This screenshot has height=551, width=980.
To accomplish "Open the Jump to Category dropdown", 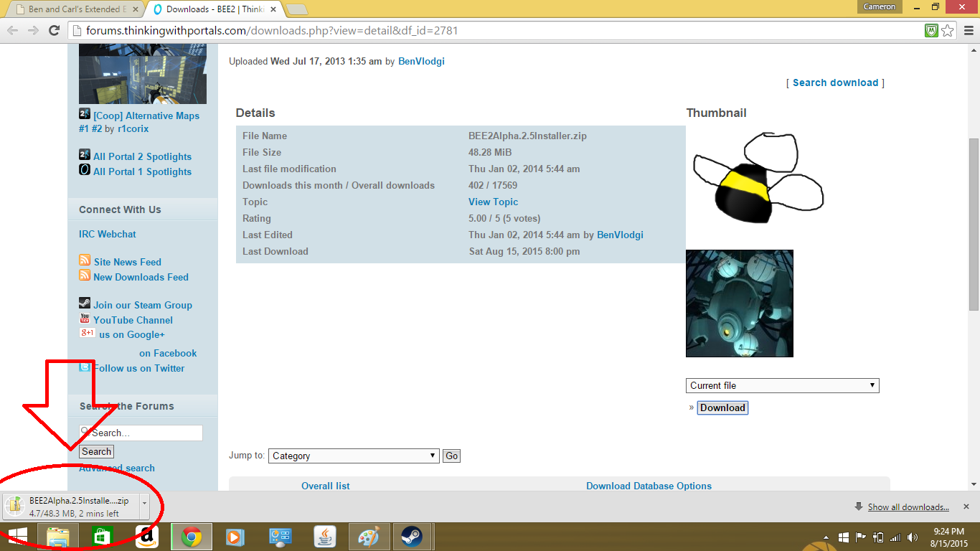I will click(354, 456).
